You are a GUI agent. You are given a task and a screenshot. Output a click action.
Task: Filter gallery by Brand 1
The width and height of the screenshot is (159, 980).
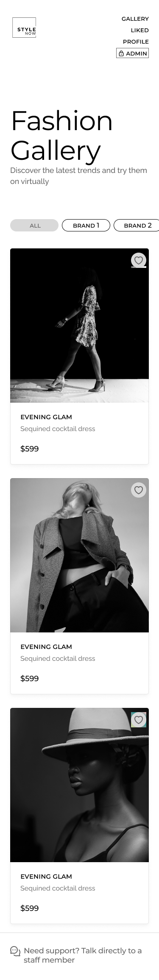pos(86,225)
